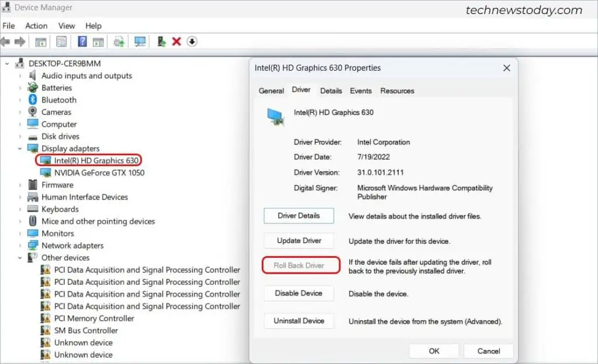This screenshot has height=364, width=598.
Task: Click the Uninstall Device button
Action: [x=298, y=321]
